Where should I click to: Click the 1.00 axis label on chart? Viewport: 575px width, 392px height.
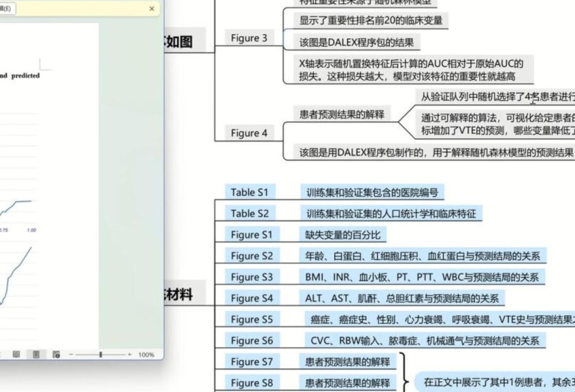(31, 230)
